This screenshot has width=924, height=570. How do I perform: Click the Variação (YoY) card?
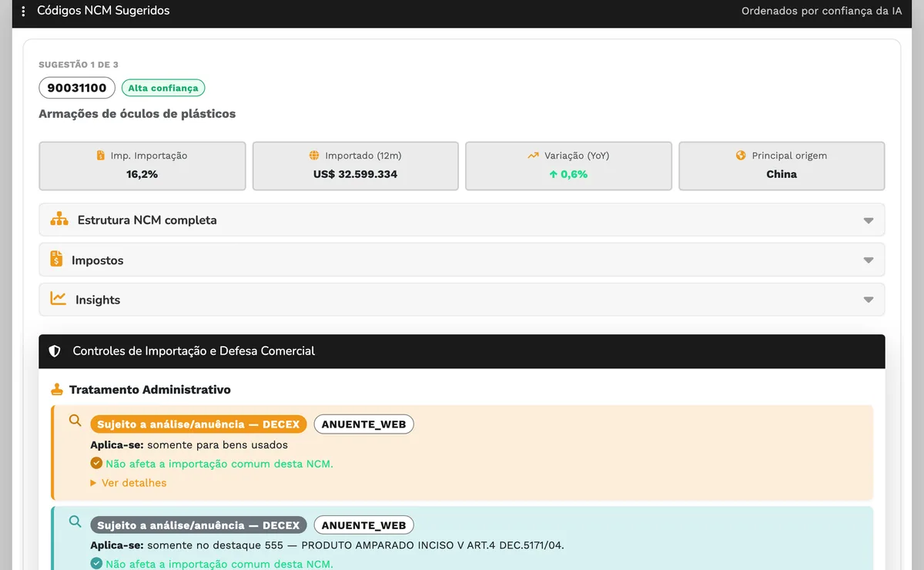568,166
